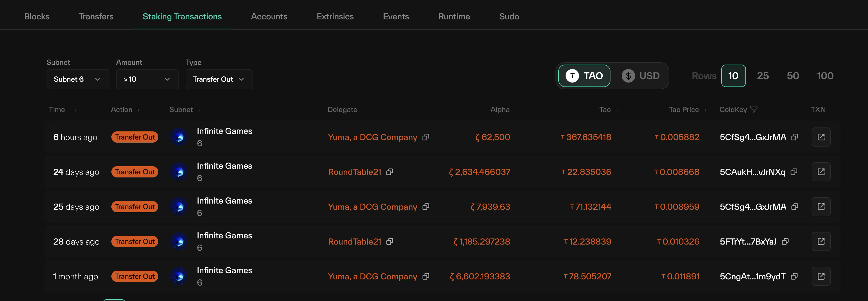
Task: Open the RoundTable21 delegate link in the 28 days ago row
Action: (355, 242)
